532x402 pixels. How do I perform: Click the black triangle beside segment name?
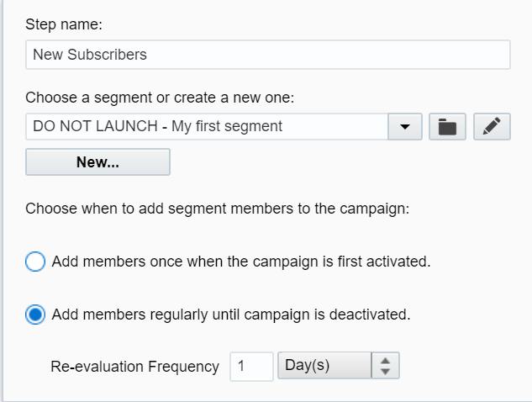[x=405, y=127]
